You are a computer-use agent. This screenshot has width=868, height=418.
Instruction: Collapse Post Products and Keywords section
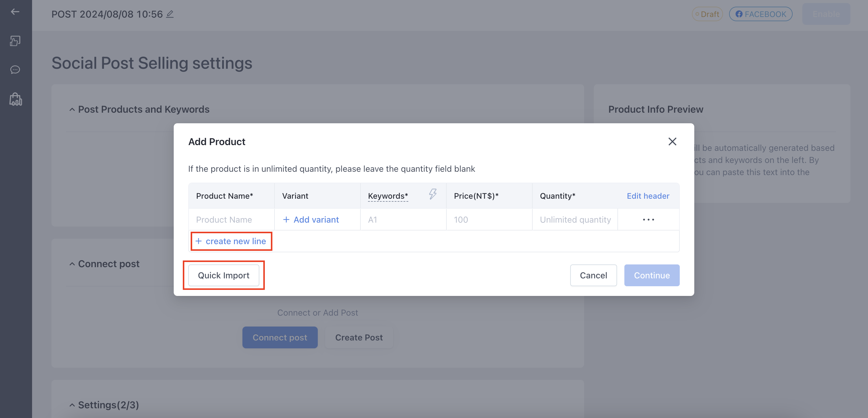[x=72, y=109]
